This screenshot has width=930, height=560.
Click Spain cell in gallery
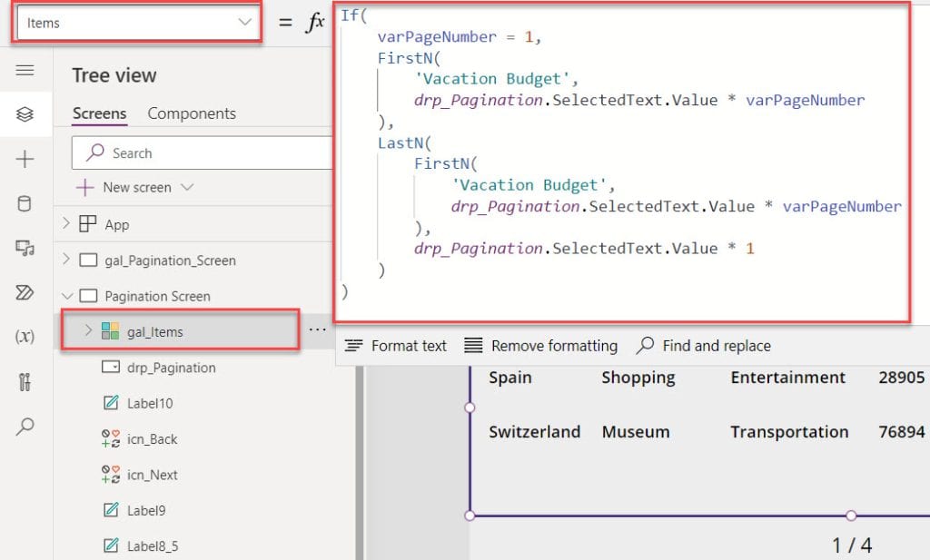point(510,378)
